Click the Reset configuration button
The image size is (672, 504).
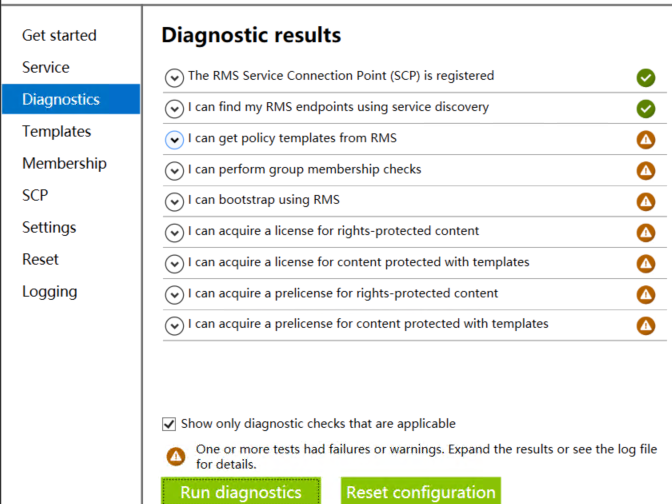coord(421,491)
